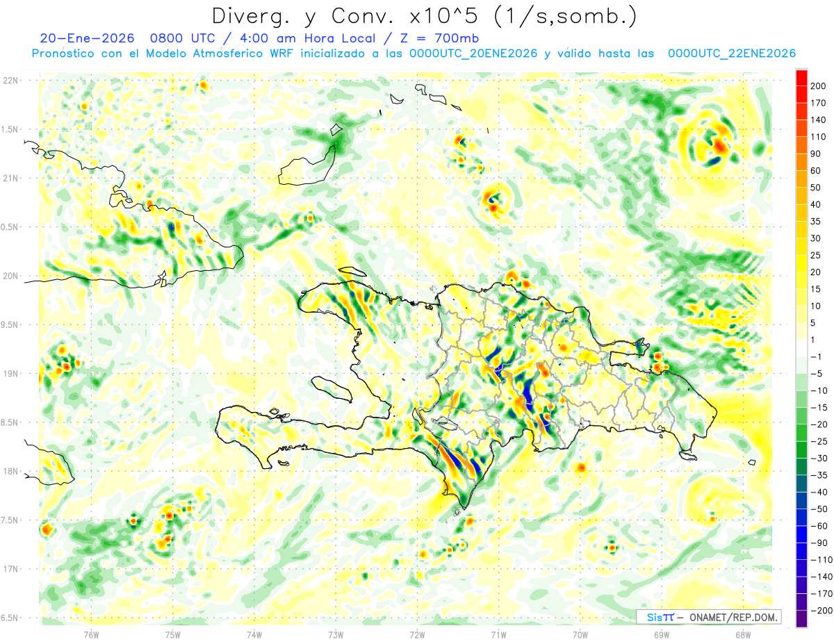Click the '-25' color bar value
834x644 pixels.
click(x=818, y=441)
